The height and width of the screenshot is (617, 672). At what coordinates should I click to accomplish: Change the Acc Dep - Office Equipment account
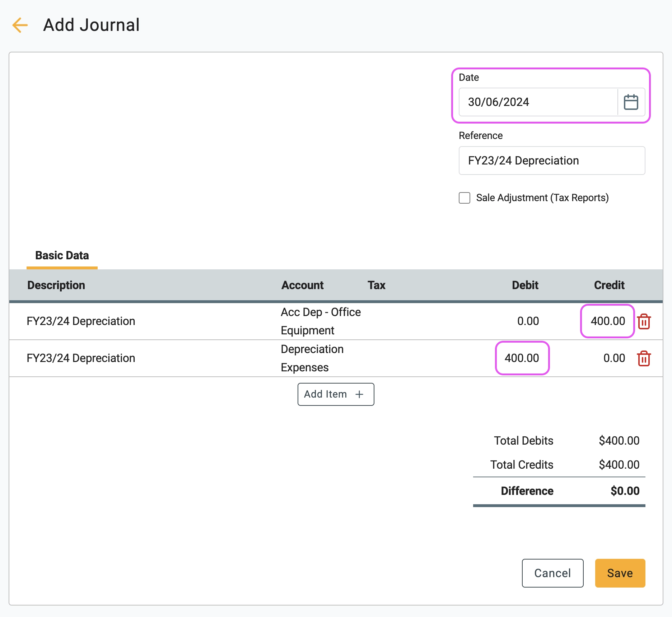320,321
